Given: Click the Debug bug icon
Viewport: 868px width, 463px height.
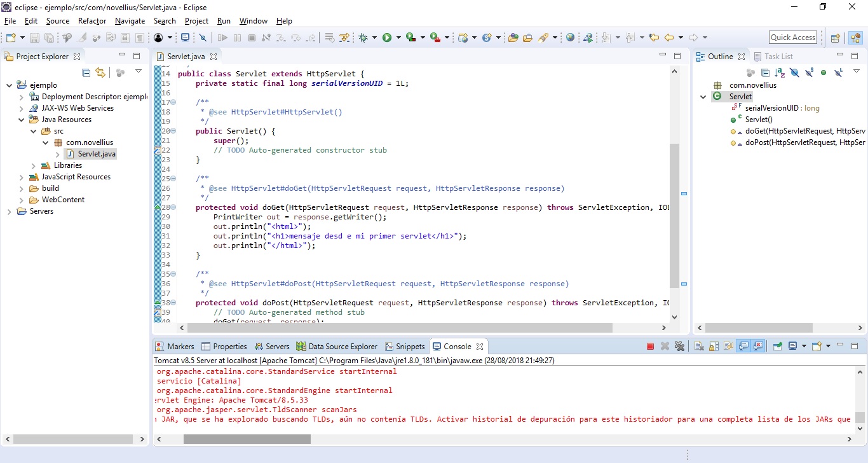Looking at the screenshot, I should tap(363, 38).
